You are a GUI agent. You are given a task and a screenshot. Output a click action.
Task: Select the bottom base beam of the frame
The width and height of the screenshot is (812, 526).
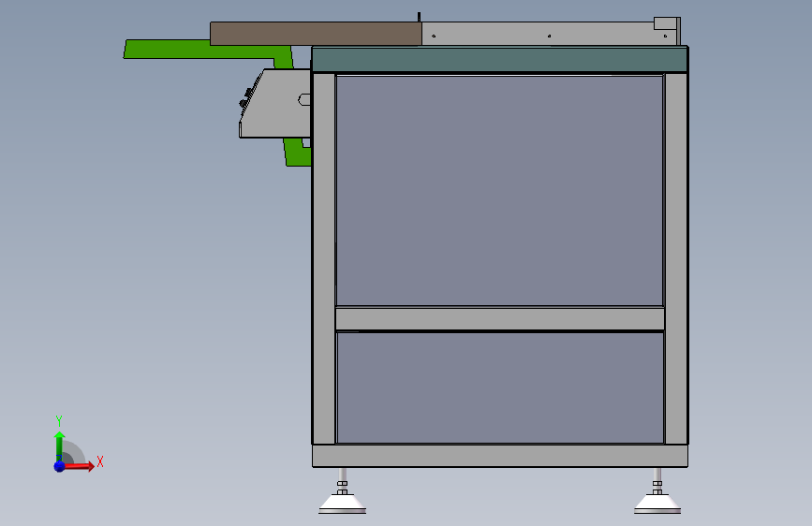[500, 456]
